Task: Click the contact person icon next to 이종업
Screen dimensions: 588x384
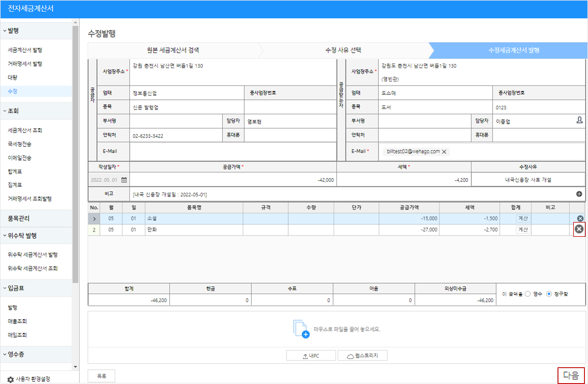Action: click(579, 120)
